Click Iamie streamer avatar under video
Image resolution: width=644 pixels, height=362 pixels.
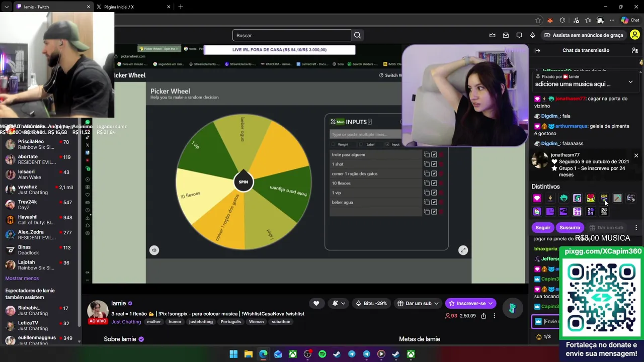pos(98,311)
